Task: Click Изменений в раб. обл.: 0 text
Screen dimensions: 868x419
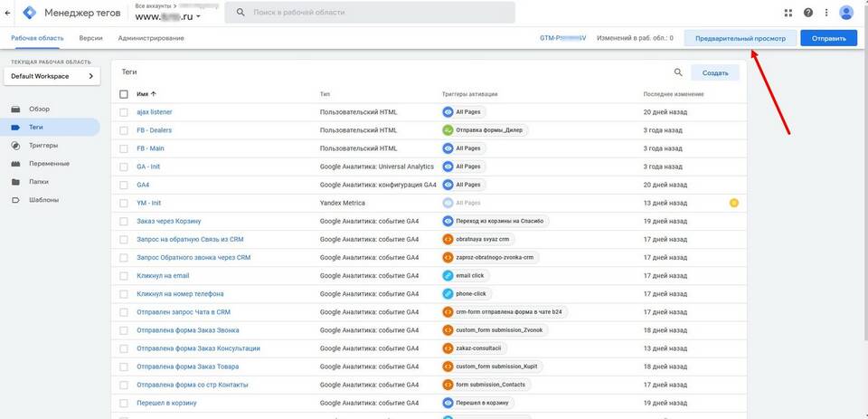Action: pyautogui.click(x=635, y=38)
